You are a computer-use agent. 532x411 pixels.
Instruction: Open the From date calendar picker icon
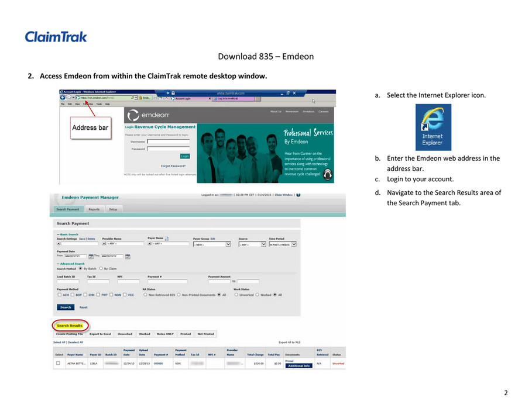91,257
